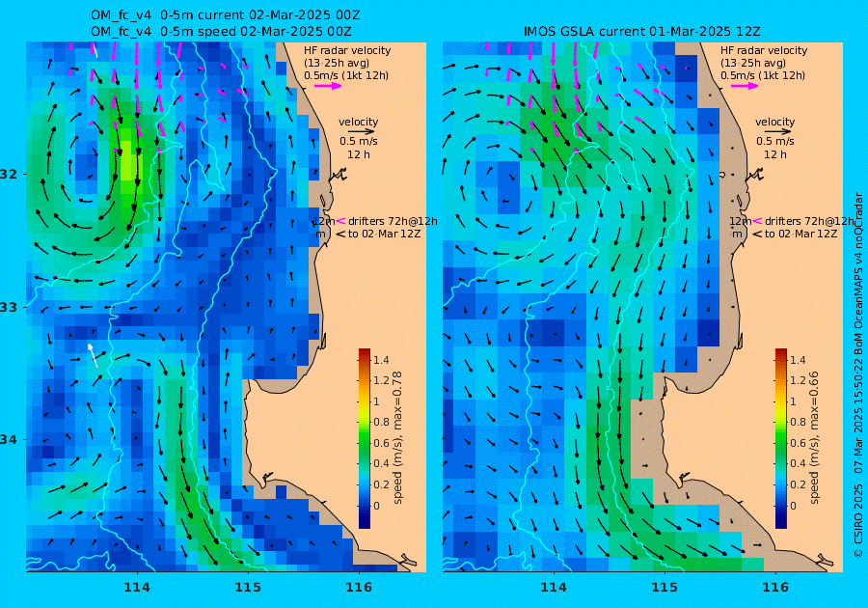Click longitude label 114 under left map
The width and height of the screenshot is (868, 608).
[137, 587]
